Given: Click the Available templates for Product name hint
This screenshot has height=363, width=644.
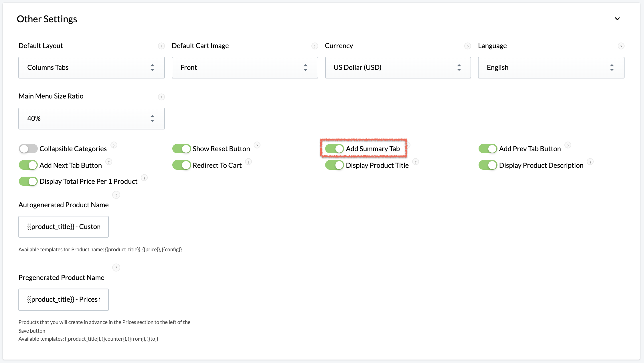Looking at the screenshot, I should point(100,250).
